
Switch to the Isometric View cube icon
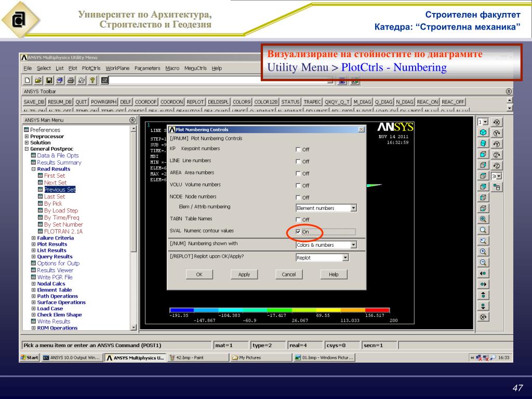[483, 132]
